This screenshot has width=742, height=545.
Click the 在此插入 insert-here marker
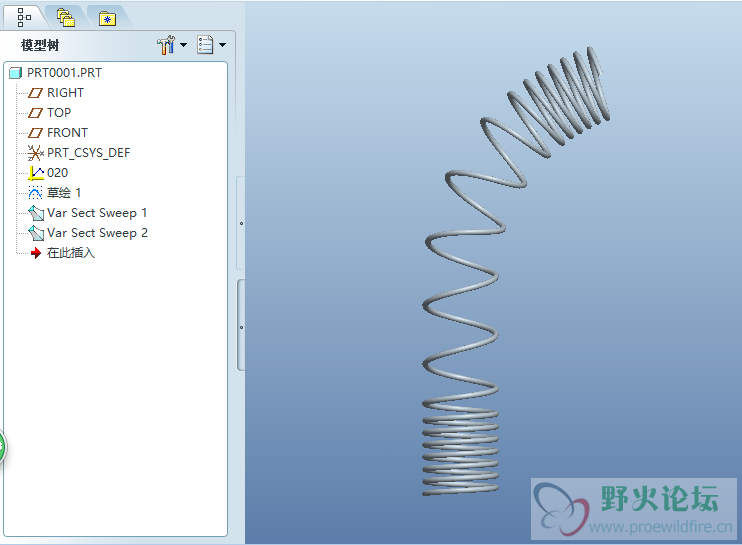(x=71, y=253)
